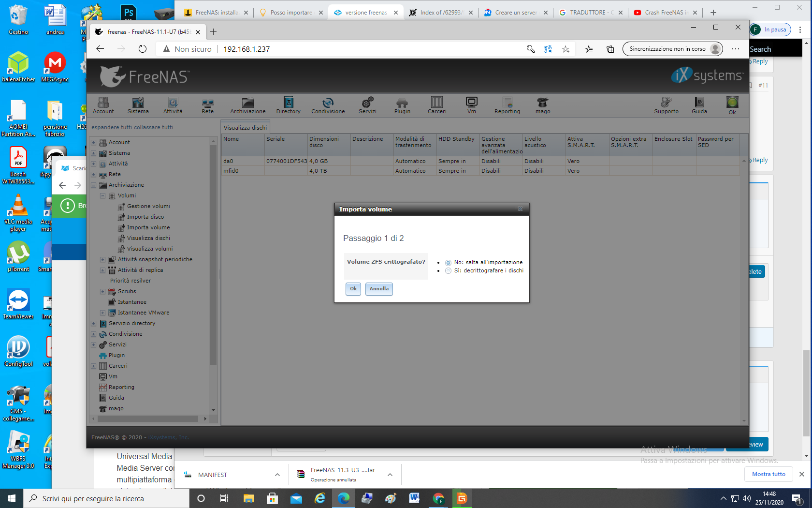Open the Carceri toolbar icon
This screenshot has height=508, width=812.
pyautogui.click(x=437, y=105)
